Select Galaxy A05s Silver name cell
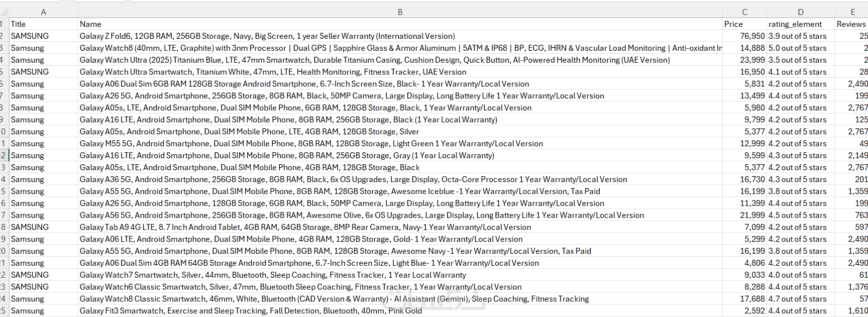 [x=400, y=131]
